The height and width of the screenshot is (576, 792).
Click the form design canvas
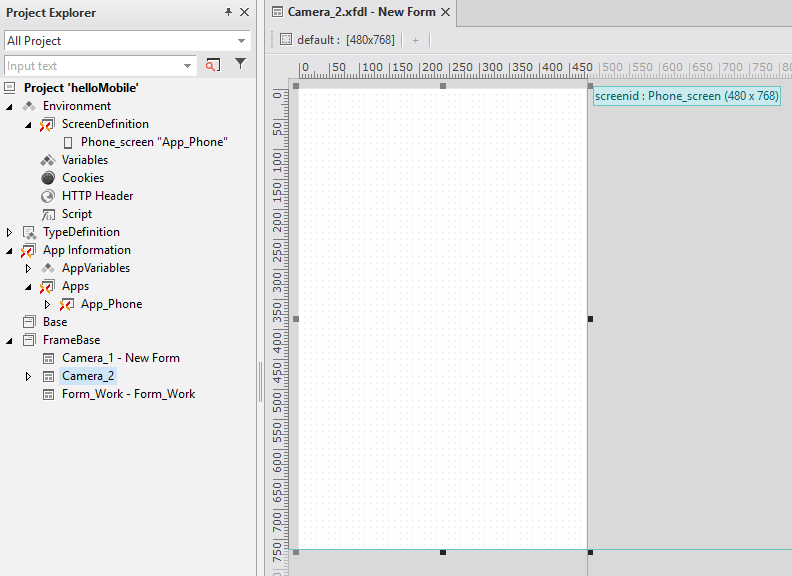(443, 319)
